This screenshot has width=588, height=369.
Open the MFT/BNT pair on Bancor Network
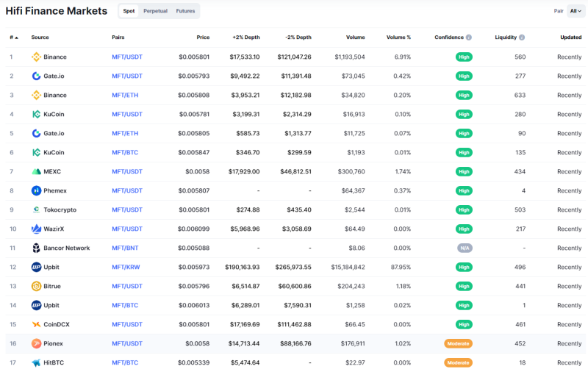(125, 248)
